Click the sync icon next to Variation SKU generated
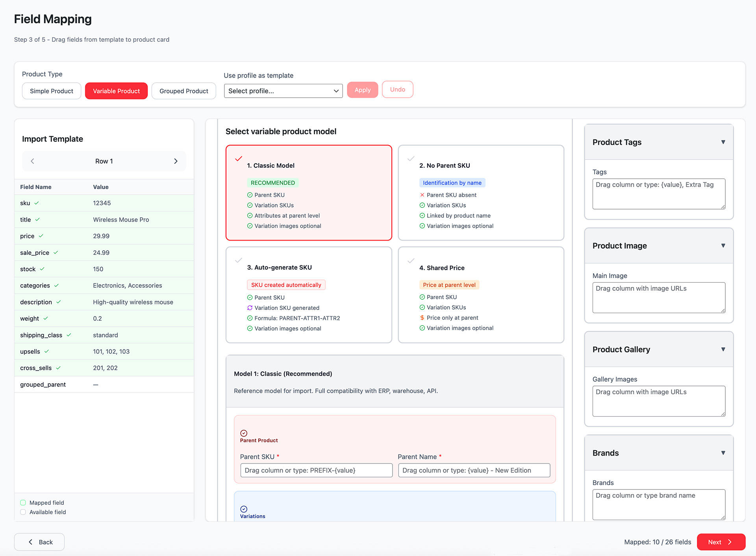The width and height of the screenshot is (756, 556). tap(250, 308)
